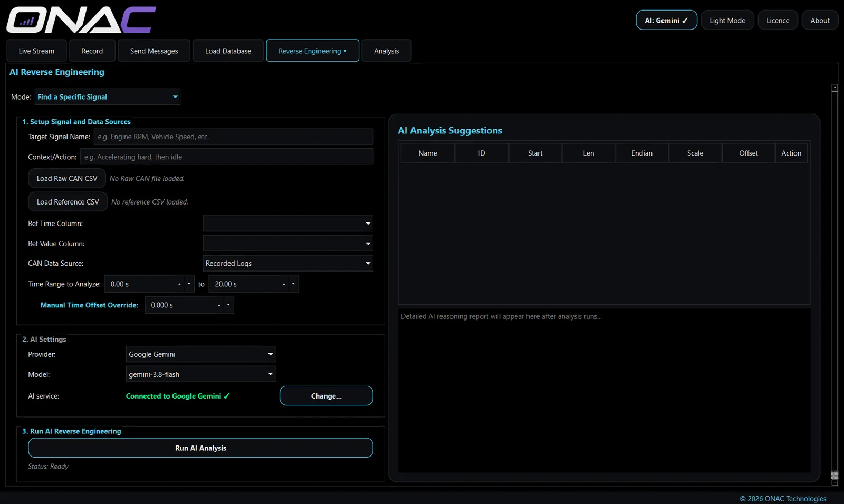Open the Ref Time Column dropdown
This screenshot has width=844, height=504.
pyautogui.click(x=288, y=224)
